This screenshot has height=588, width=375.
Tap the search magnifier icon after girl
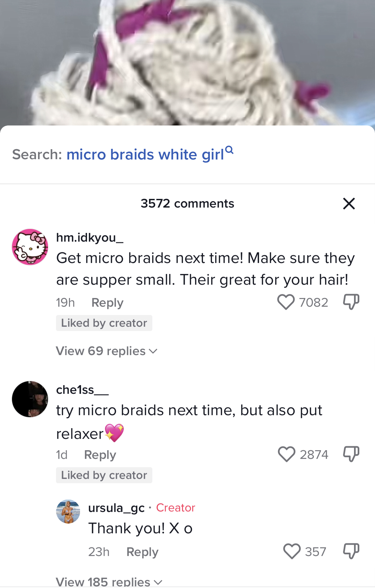pyautogui.click(x=229, y=150)
